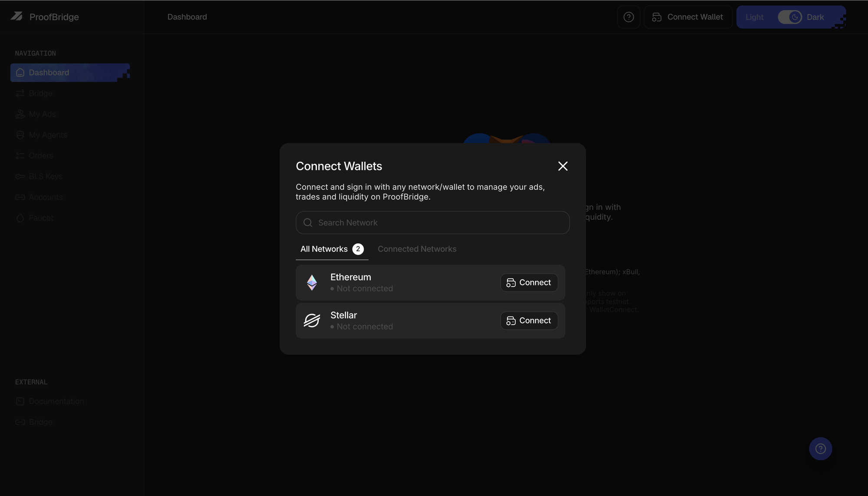Open the Accounts page
Image resolution: width=868 pixels, height=496 pixels.
(x=70, y=197)
